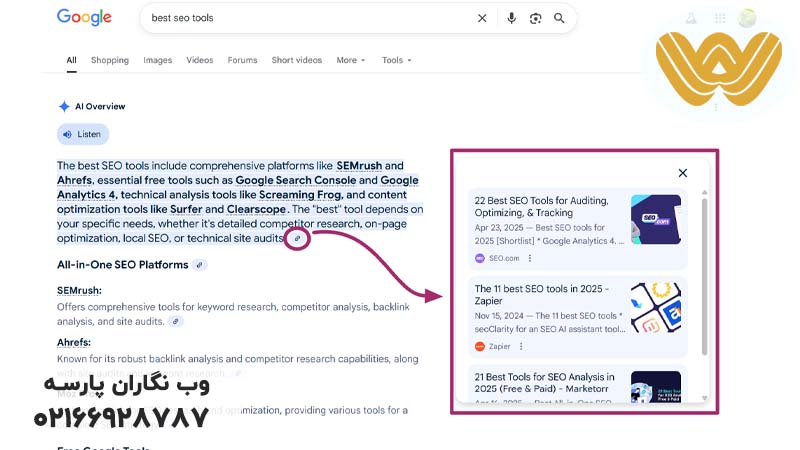
Task: Click the 'AI Overview' label
Action: [100, 107]
